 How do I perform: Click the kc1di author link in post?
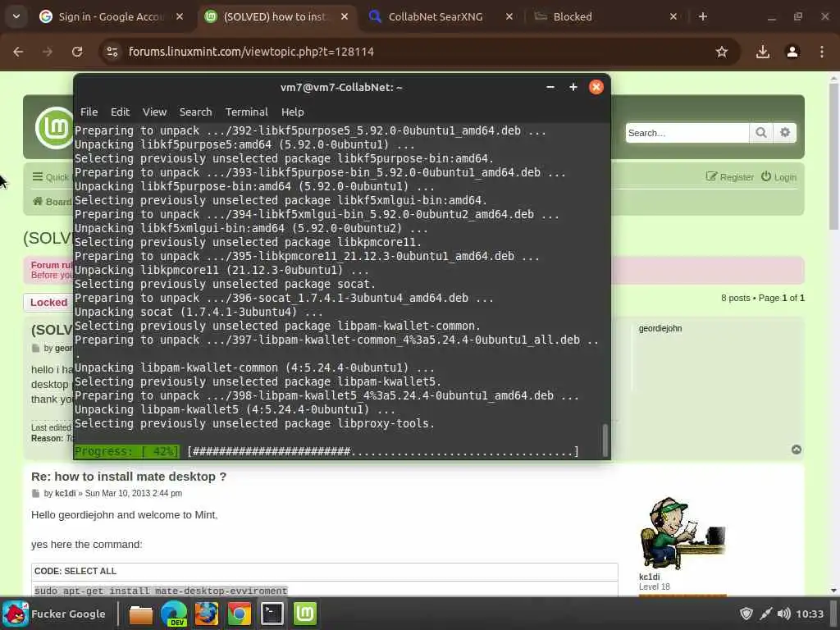pyautogui.click(x=65, y=493)
